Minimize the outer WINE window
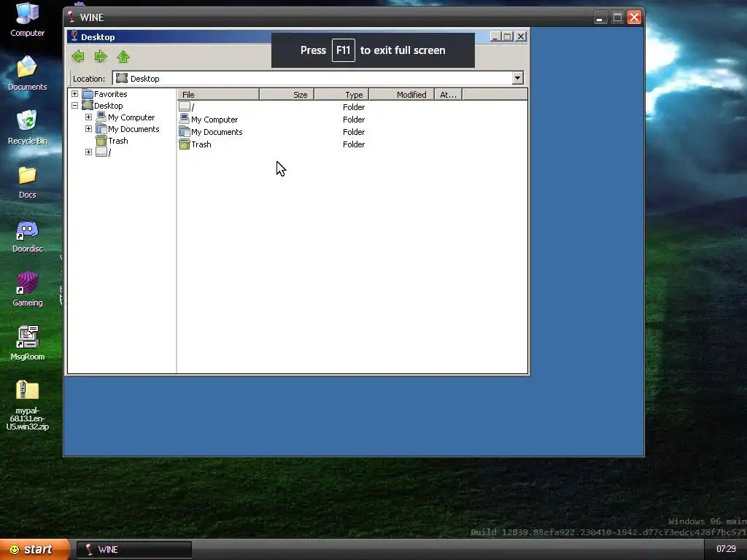The image size is (747, 560). [x=600, y=17]
